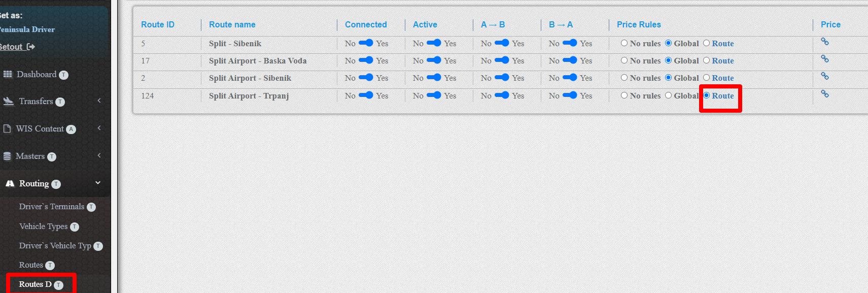Toggle Active switch for Split Airport - Trpanj
The image size is (868, 293).
point(434,95)
